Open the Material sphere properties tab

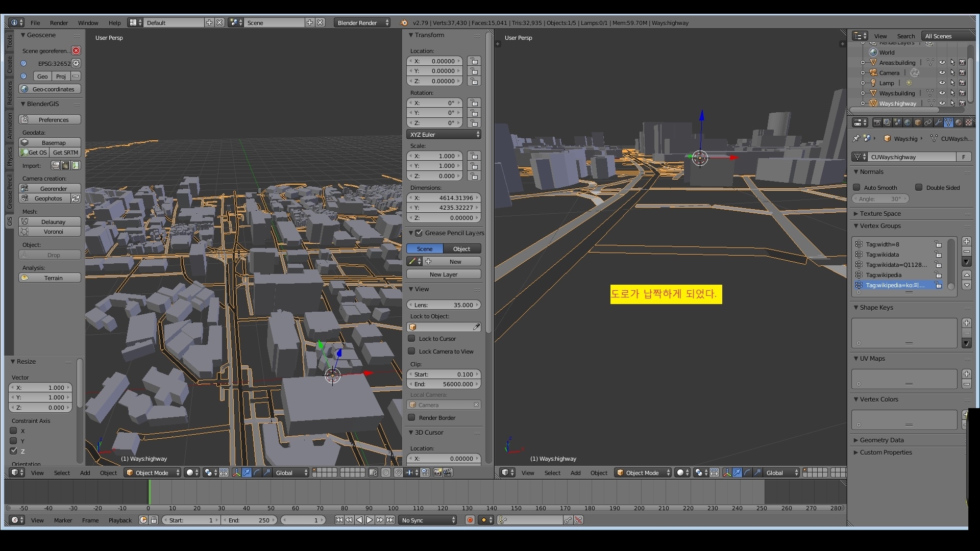[959, 122]
